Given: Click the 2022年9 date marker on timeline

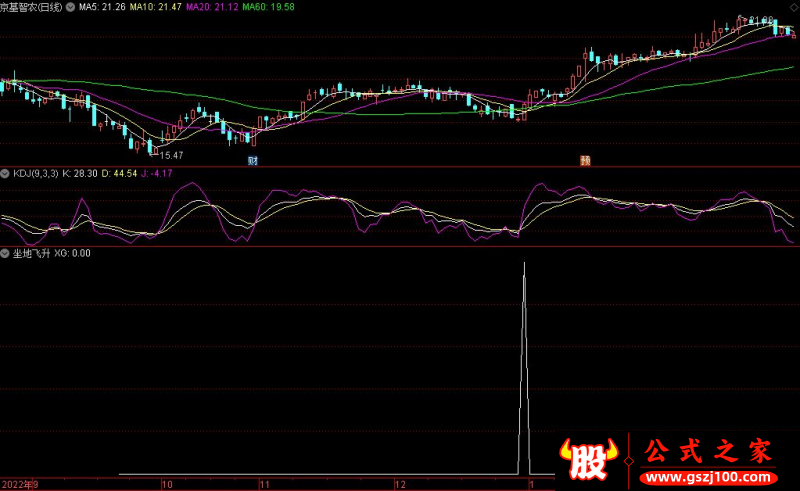Looking at the screenshot, I should 19,484.
